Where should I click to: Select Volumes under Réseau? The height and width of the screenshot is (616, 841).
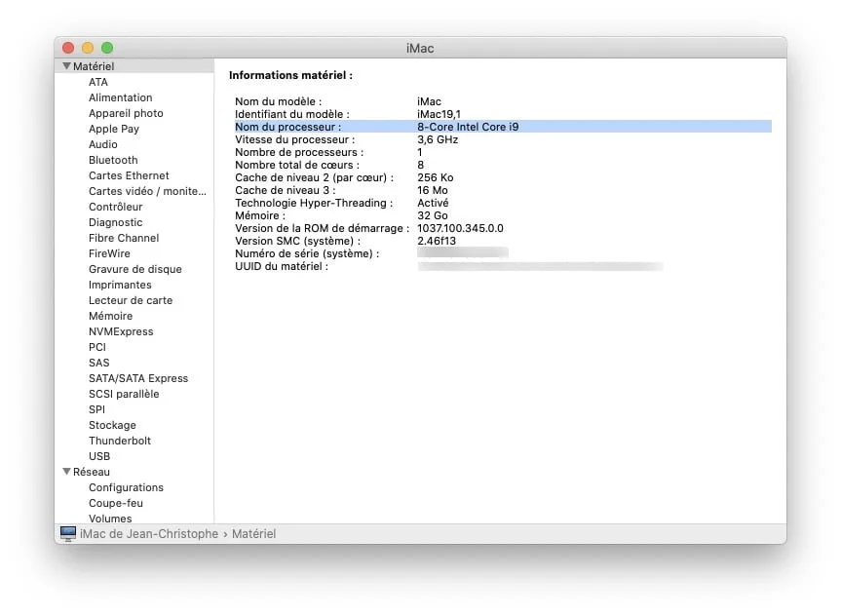coord(110,519)
